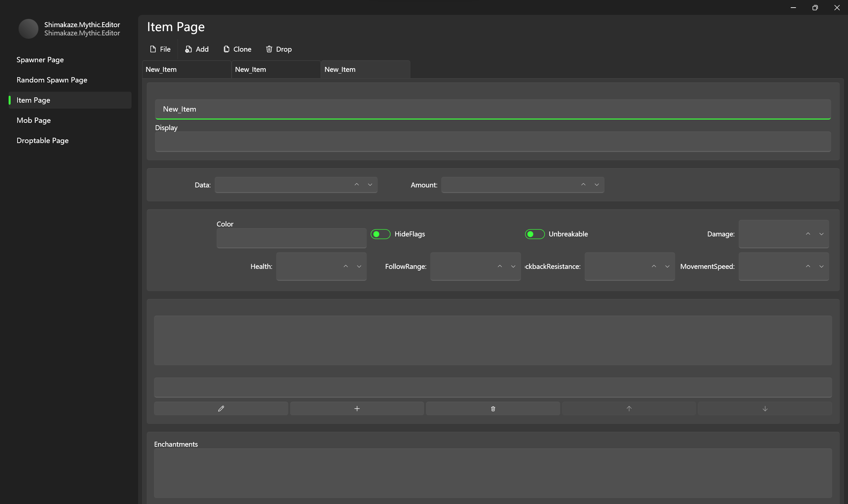This screenshot has width=848, height=504.
Task: Navigate to the Droptable Page
Action: click(42, 140)
